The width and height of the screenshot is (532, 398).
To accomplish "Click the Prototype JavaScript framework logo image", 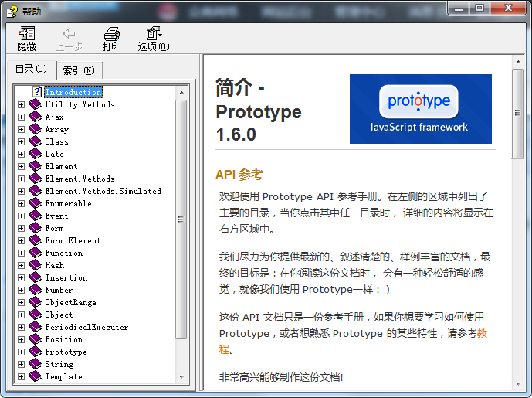I will tap(420, 109).
